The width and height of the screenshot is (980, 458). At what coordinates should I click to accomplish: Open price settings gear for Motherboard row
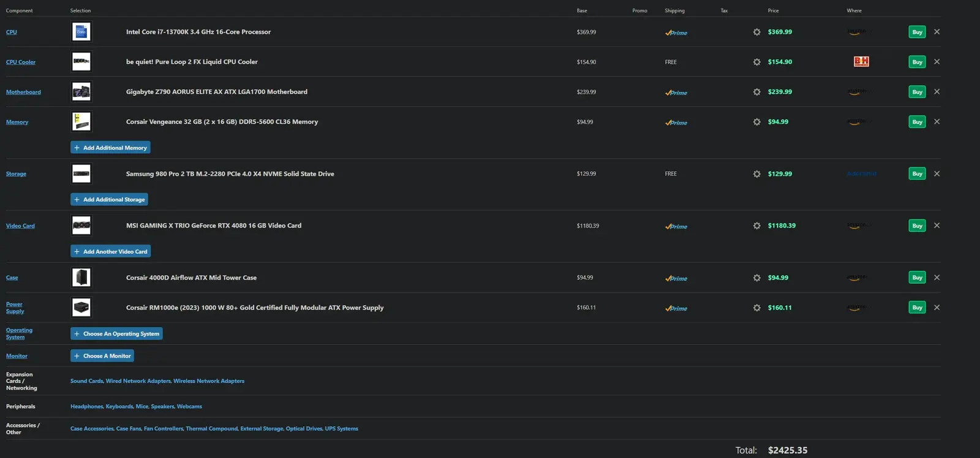[x=756, y=92]
